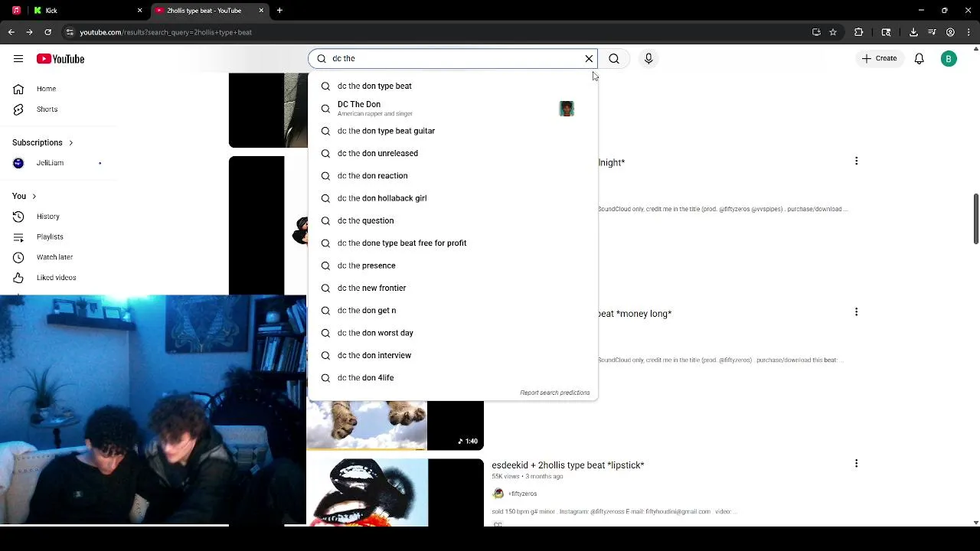Close the Kick browser tab
Image resolution: width=980 pixels, height=551 pixels.
[139, 11]
